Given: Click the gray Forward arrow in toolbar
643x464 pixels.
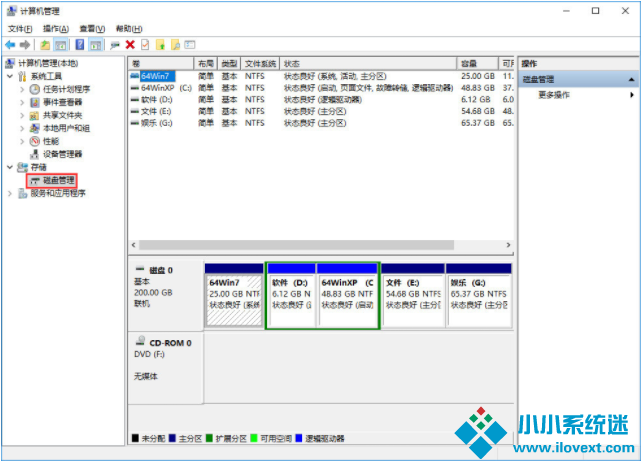Looking at the screenshot, I should click(x=25, y=45).
